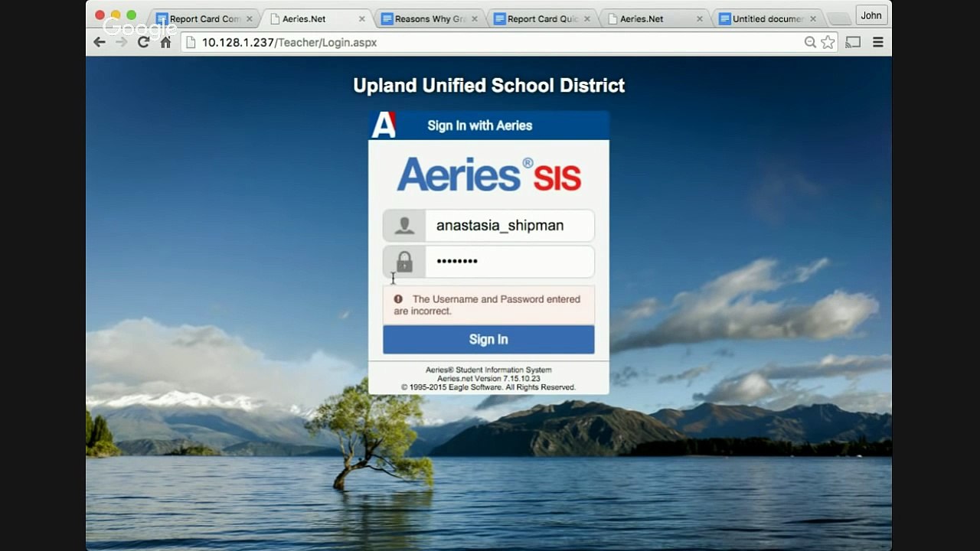Click the green window zoom button
The width and height of the screenshot is (980, 551).
(131, 15)
